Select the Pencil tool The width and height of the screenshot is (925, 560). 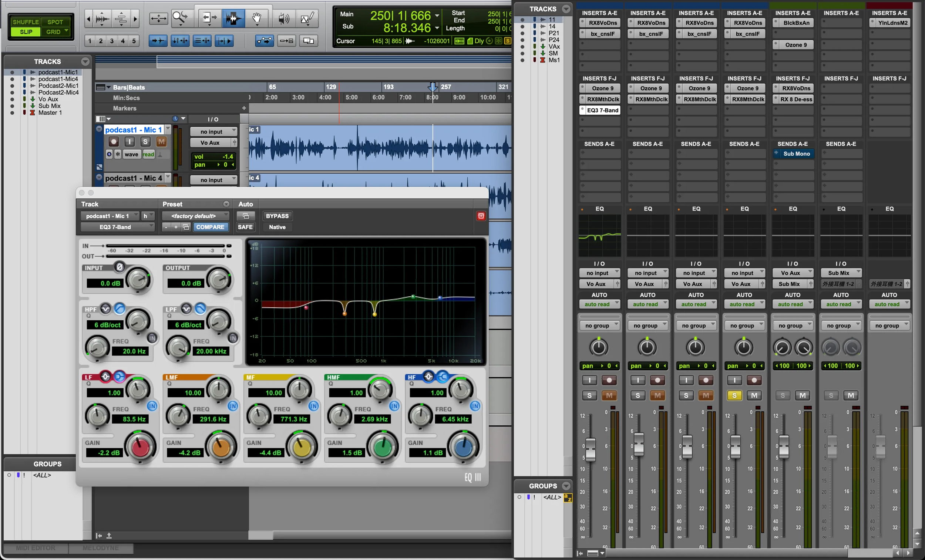pos(307,18)
